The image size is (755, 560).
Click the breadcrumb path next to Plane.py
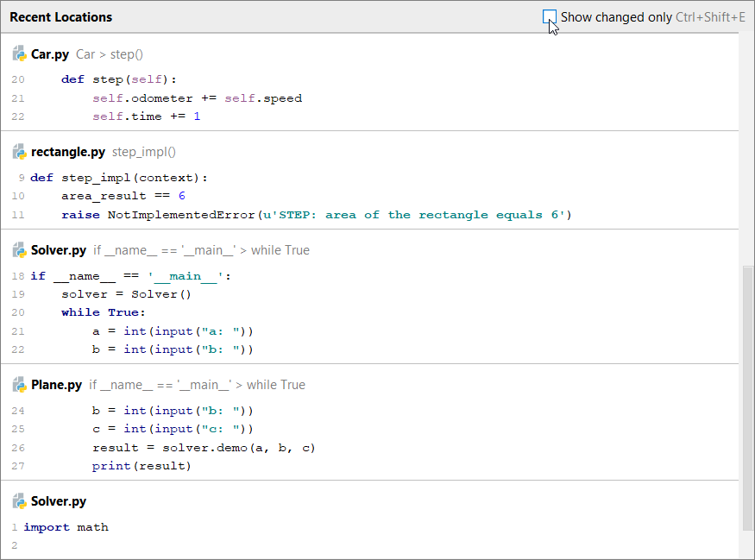pyautogui.click(x=197, y=385)
